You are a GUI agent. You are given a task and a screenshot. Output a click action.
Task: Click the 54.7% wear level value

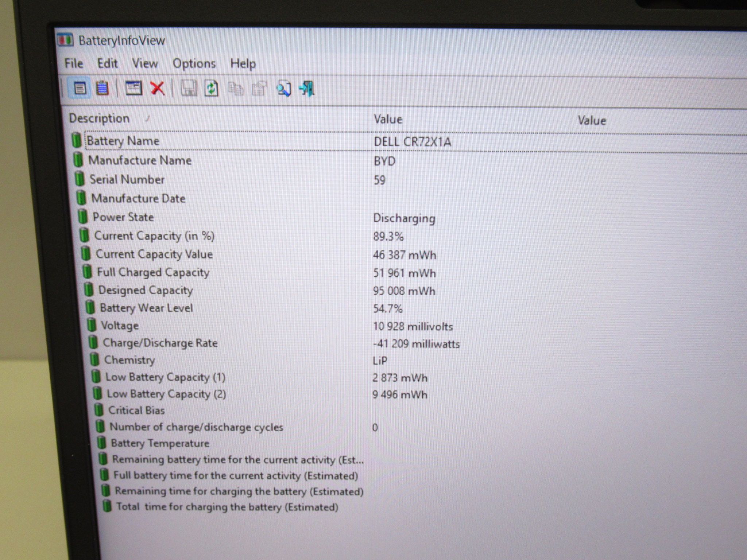click(x=387, y=309)
